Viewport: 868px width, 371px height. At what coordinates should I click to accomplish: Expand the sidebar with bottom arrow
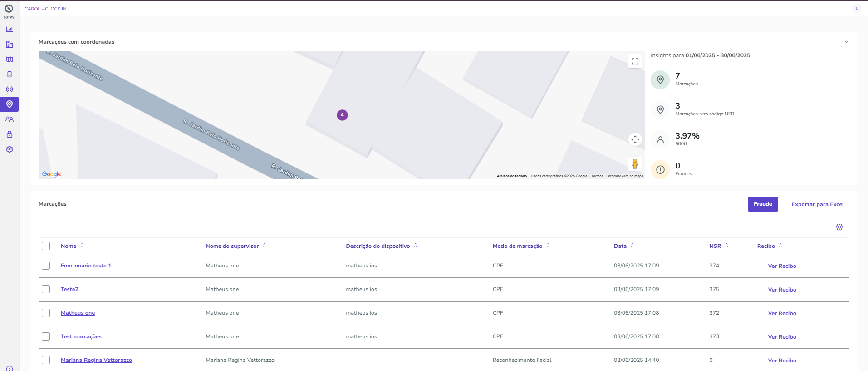(x=10, y=368)
